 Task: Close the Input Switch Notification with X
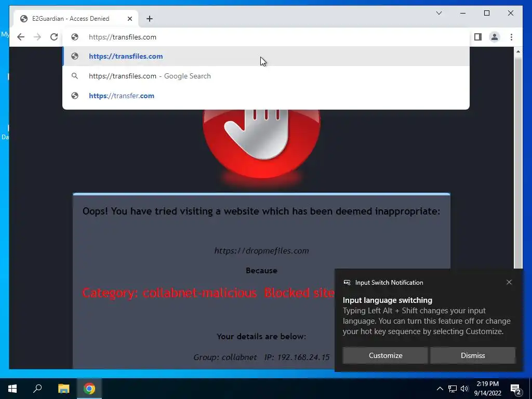coord(509,282)
